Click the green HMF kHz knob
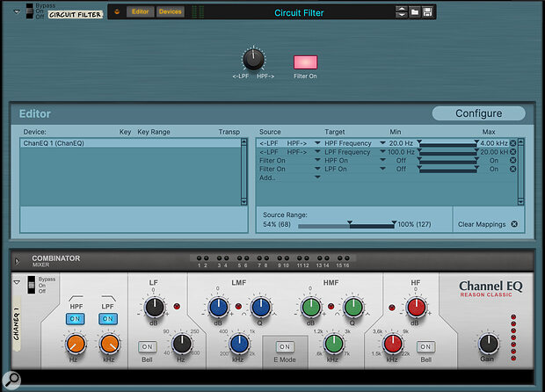Screen dimensions: 545x392 click(x=333, y=344)
